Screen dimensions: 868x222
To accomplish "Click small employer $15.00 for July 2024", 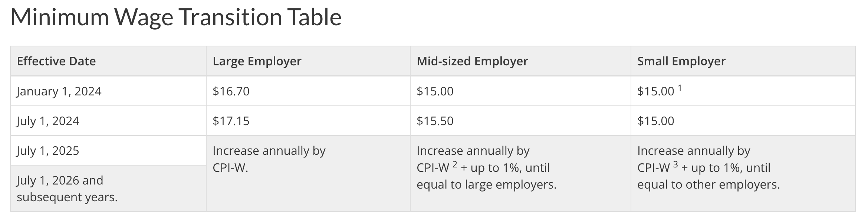I will click(655, 121).
